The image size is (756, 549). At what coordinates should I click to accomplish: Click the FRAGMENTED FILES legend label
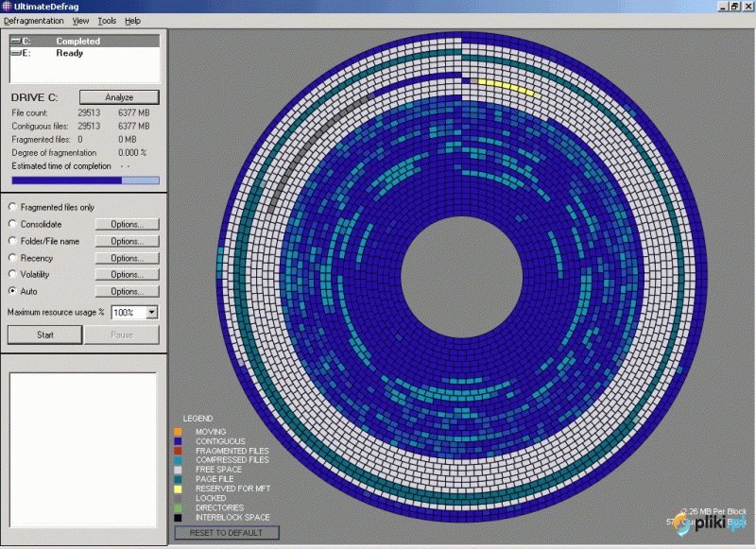232,451
